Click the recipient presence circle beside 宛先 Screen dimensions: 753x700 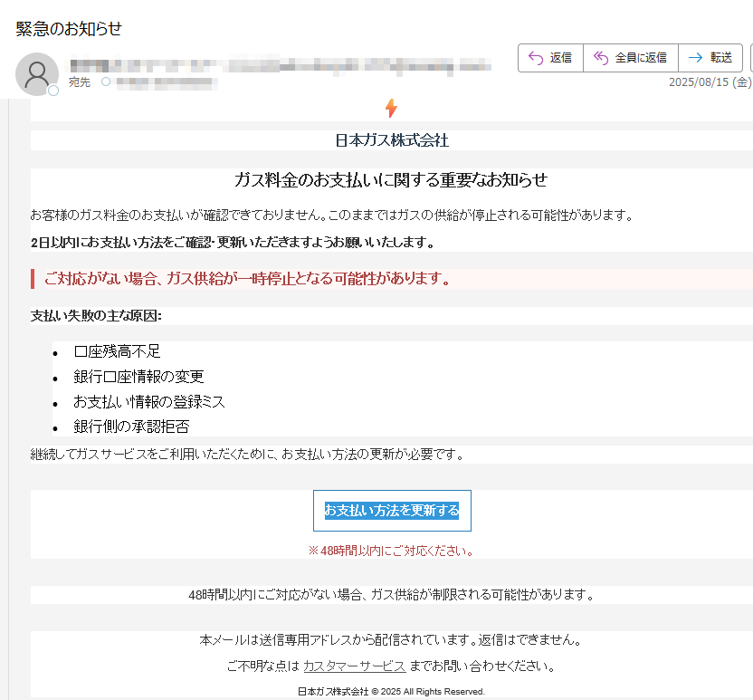(x=106, y=82)
